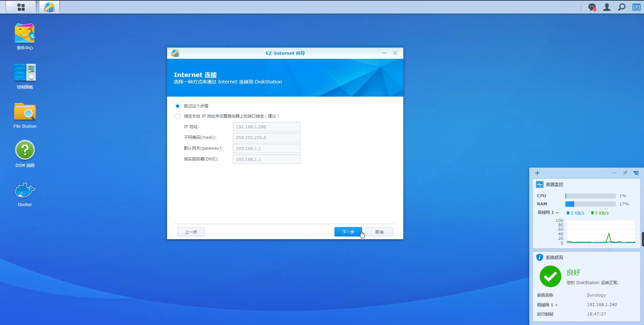Click the 下一步 button
The height and width of the screenshot is (325, 644).
(348, 232)
